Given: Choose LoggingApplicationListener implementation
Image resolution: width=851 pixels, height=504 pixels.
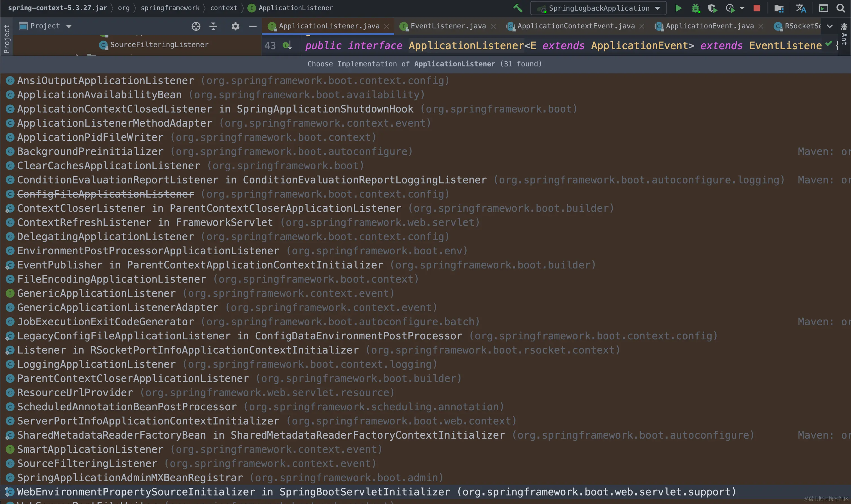Looking at the screenshot, I should [x=425, y=364].
